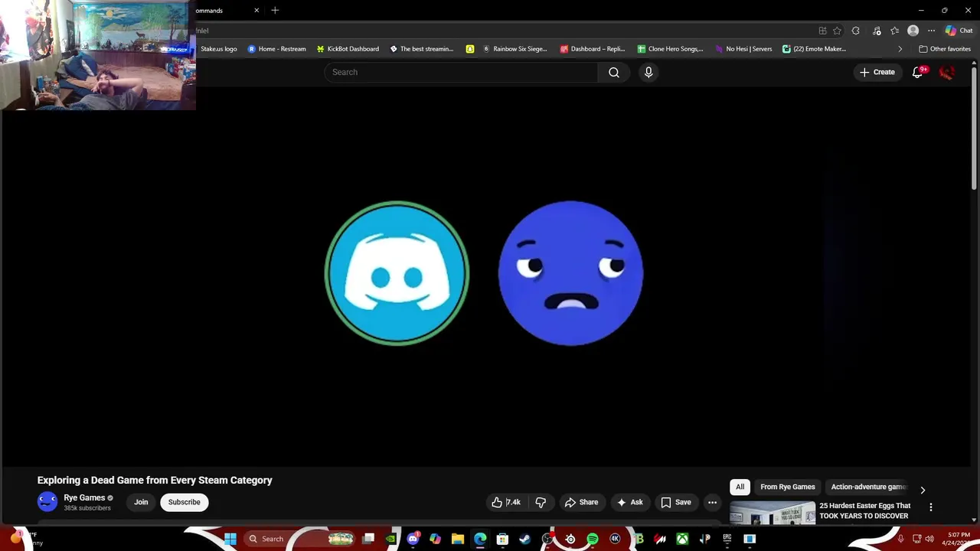
Task: Focus the YouTube Search field
Action: coord(461,72)
